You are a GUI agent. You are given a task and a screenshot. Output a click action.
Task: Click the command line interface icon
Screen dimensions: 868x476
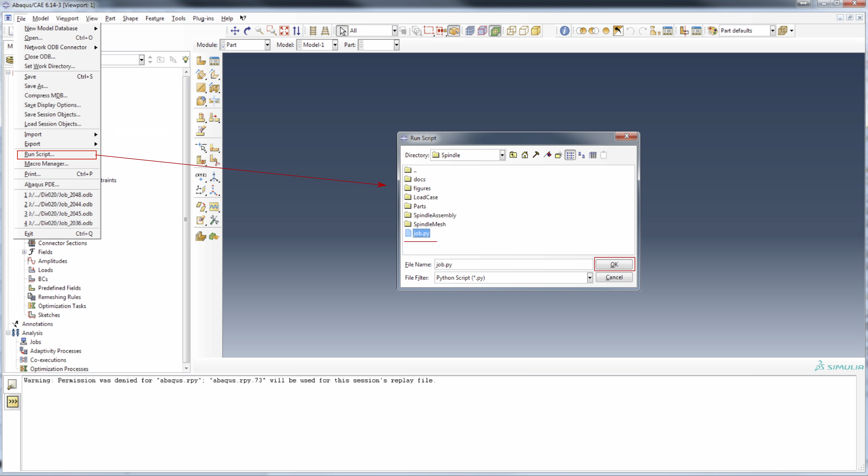tap(13, 402)
